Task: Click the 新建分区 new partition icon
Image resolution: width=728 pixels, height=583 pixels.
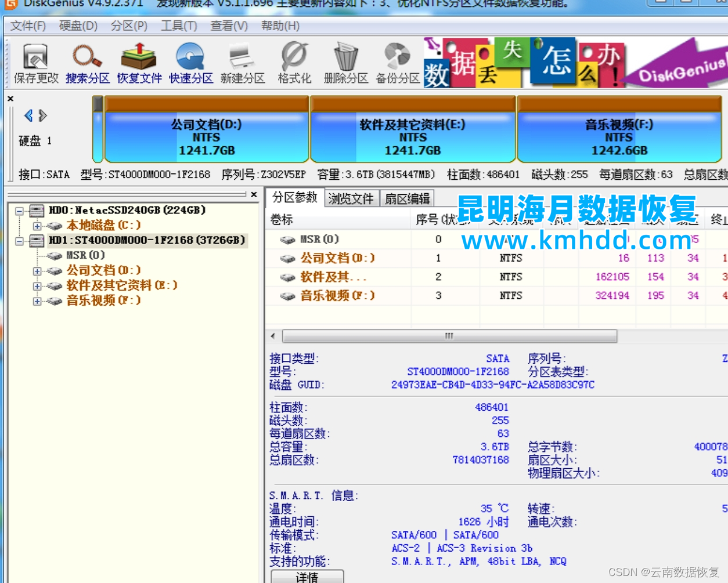Action: (x=242, y=64)
